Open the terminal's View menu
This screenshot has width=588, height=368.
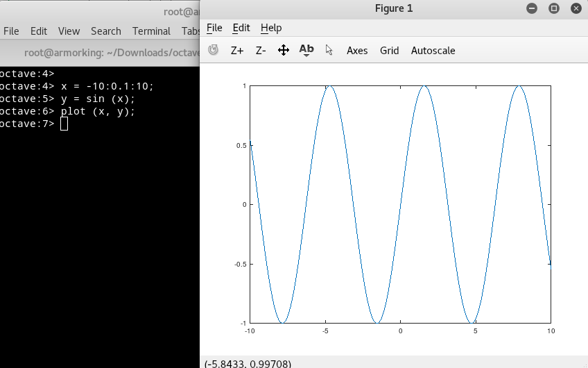pyautogui.click(x=69, y=31)
